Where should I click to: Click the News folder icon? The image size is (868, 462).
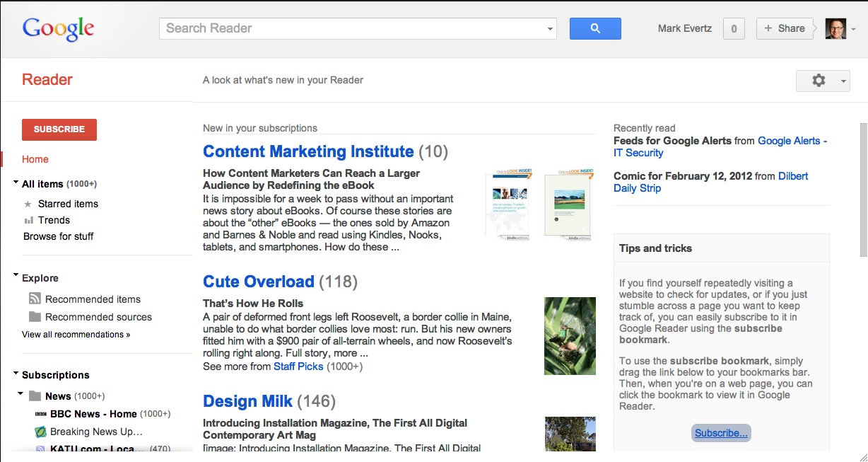[35, 396]
